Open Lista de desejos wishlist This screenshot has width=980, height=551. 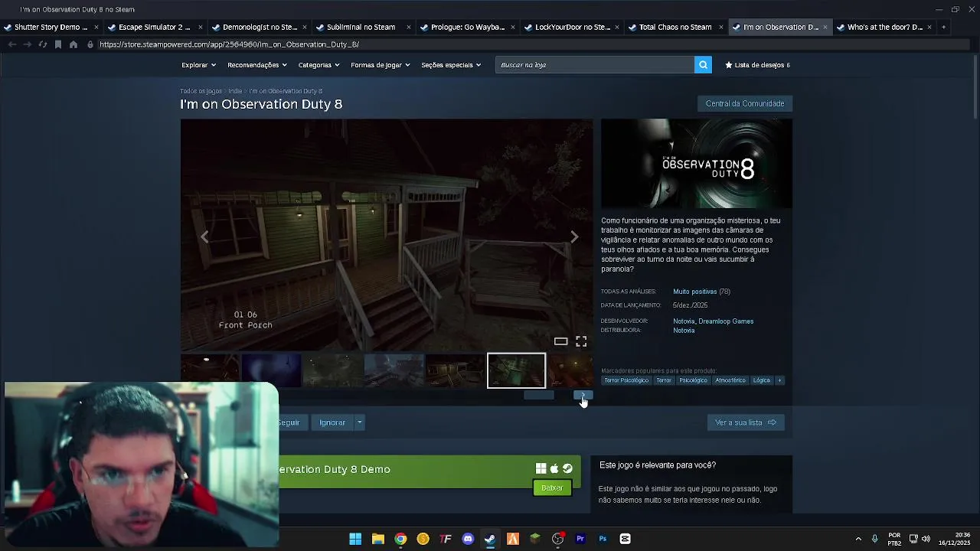(x=758, y=65)
